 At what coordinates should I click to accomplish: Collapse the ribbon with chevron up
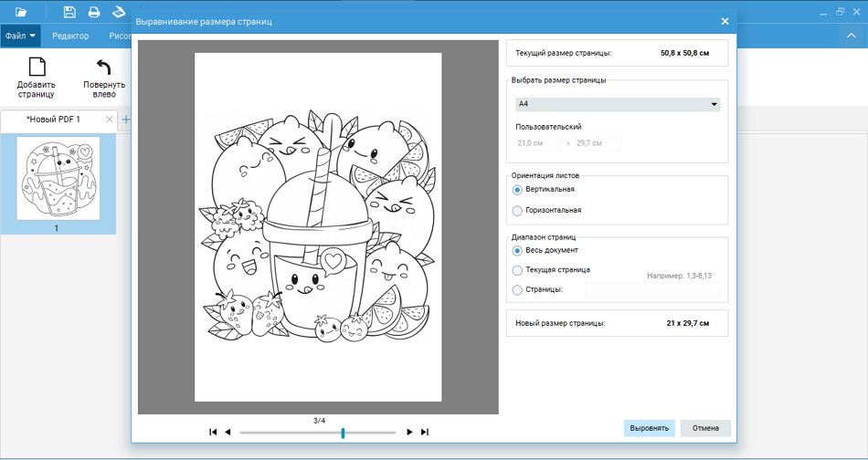[851, 36]
